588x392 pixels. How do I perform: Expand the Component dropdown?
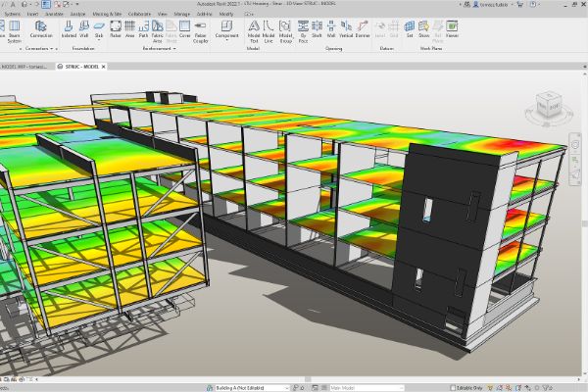[226, 39]
